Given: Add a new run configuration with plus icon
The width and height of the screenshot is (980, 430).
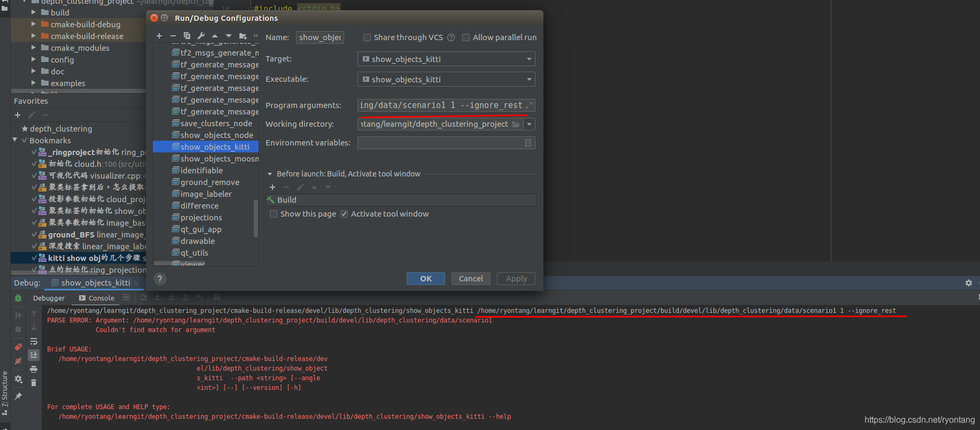Looking at the screenshot, I should 159,36.
